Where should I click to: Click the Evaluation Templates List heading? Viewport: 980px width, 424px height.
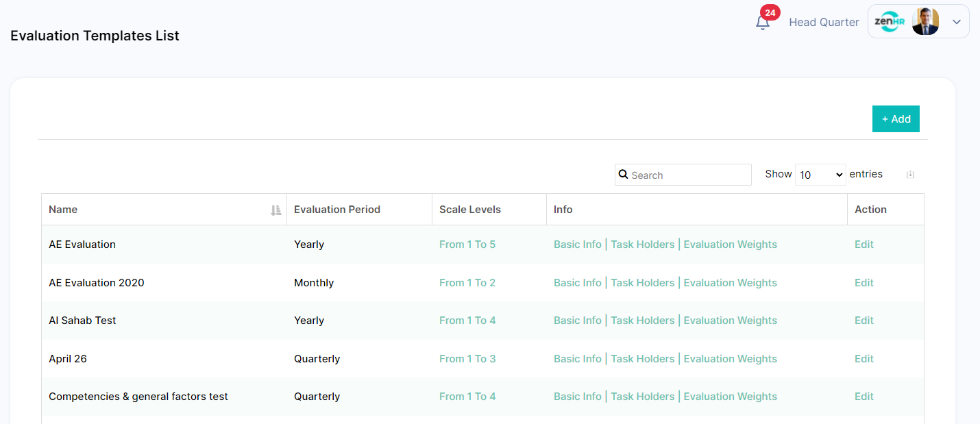pos(95,36)
